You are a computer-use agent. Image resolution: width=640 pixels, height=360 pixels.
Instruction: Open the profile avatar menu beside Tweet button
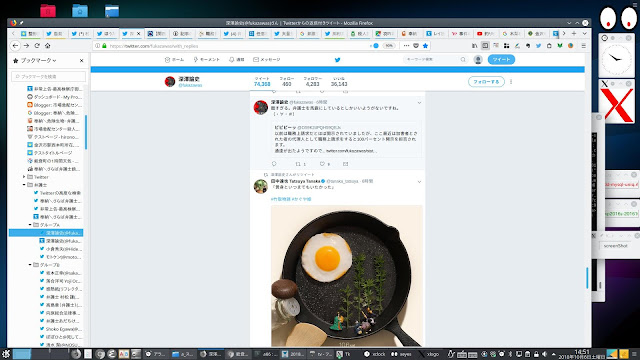[x=478, y=60]
